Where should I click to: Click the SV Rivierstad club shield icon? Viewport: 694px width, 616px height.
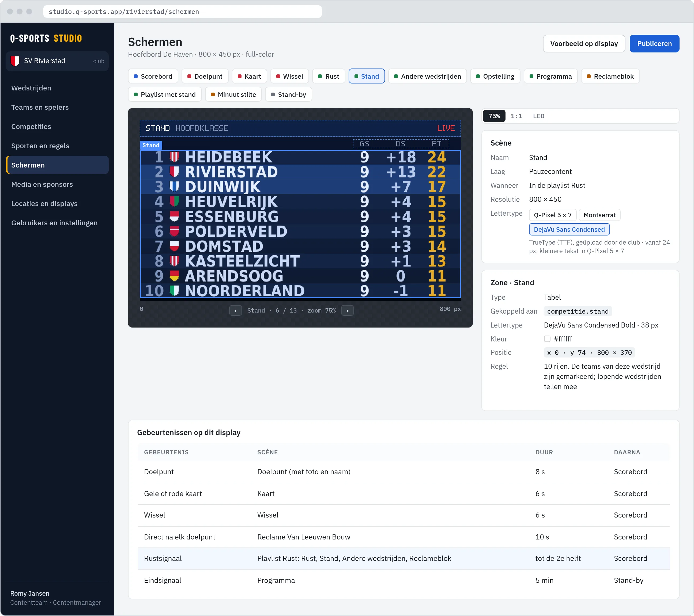click(x=15, y=61)
